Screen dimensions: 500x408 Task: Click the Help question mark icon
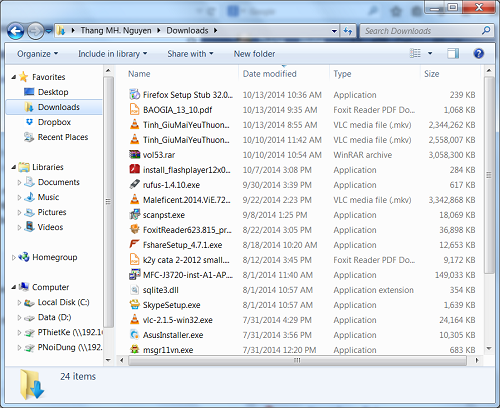click(x=479, y=53)
